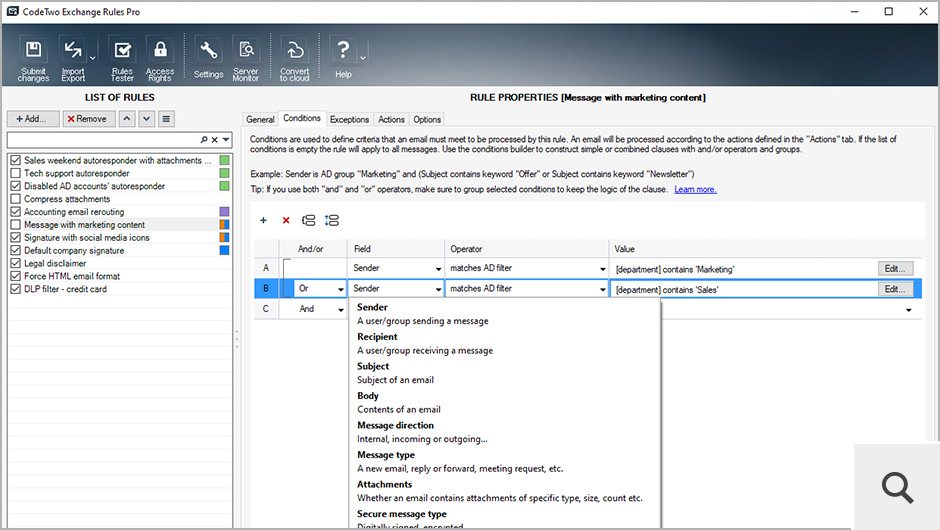Viewport: 940px width, 530px height.
Task: Click the group conditions icon
Action: coord(308,221)
